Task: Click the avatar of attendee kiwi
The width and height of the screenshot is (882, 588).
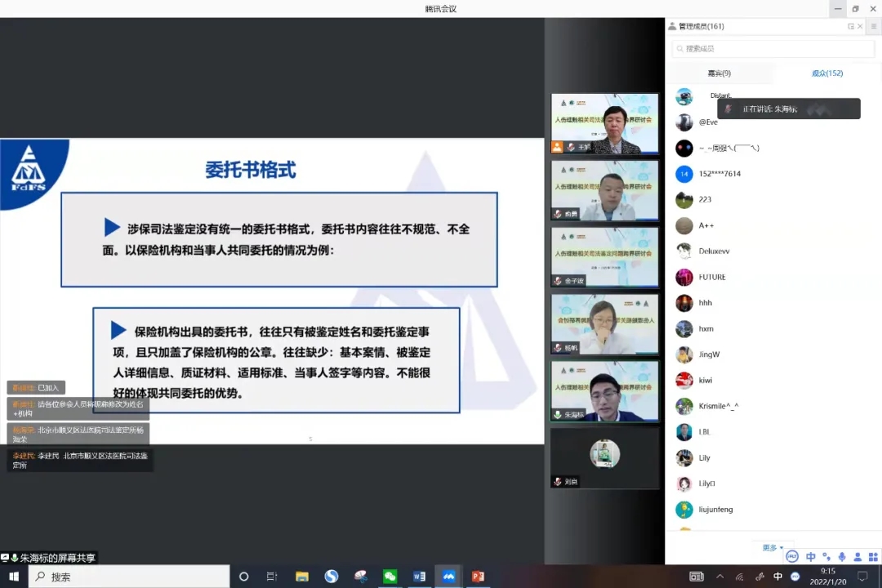Action: coord(684,381)
